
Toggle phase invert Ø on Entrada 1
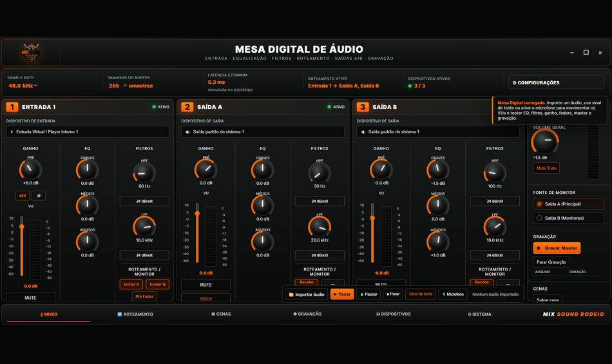coord(39,196)
